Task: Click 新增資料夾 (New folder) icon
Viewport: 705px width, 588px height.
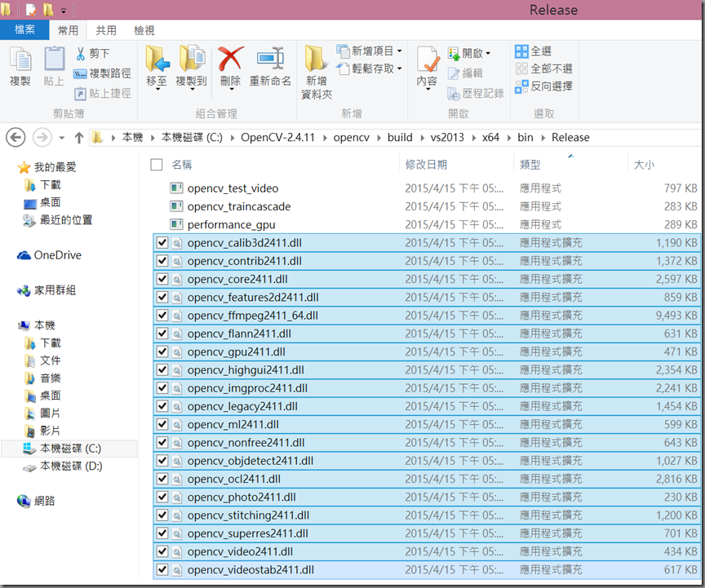Action: click(x=316, y=59)
